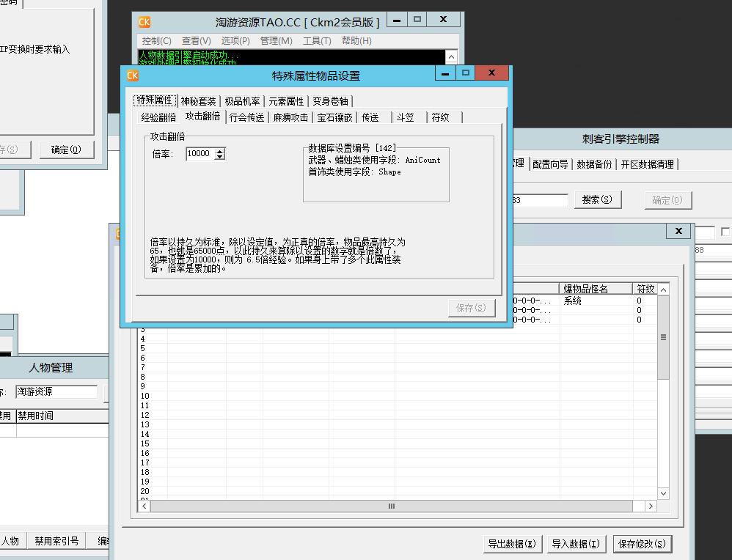This screenshot has width=732, height=560.
Task: Close the data grid window with X
Action: point(678,231)
